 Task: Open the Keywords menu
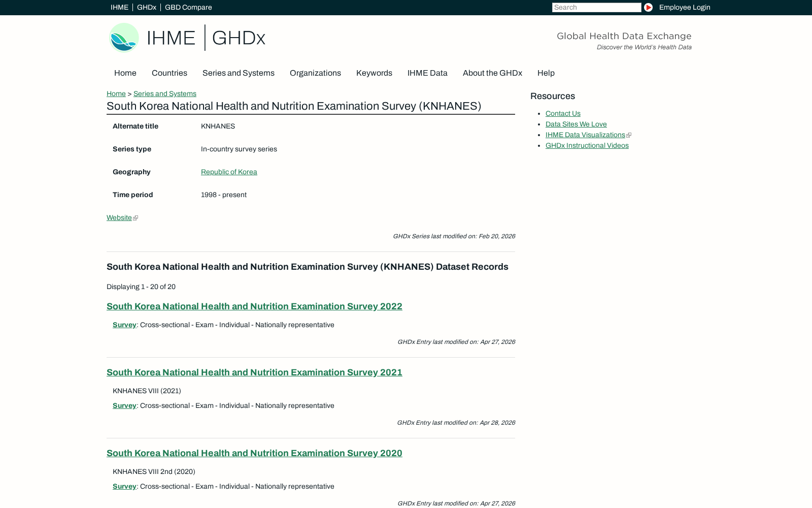374,73
